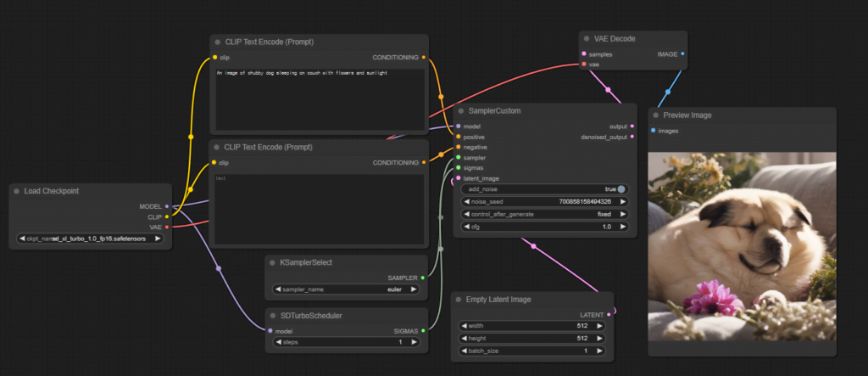Viewport: 868px width, 376px height.
Task: Collapse the Load Checkpoint node via its title dot
Action: click(x=17, y=191)
